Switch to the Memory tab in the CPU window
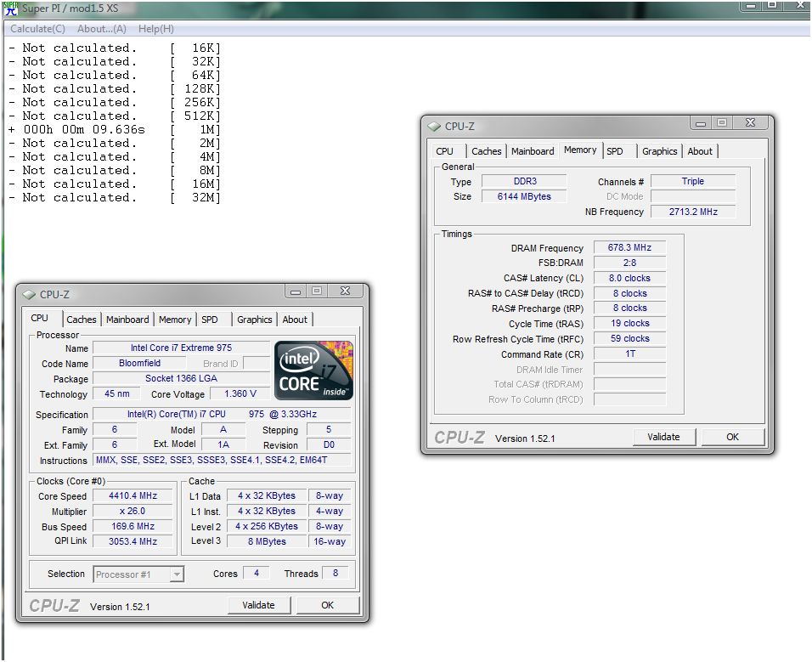The width and height of the screenshot is (812, 662). tap(175, 320)
